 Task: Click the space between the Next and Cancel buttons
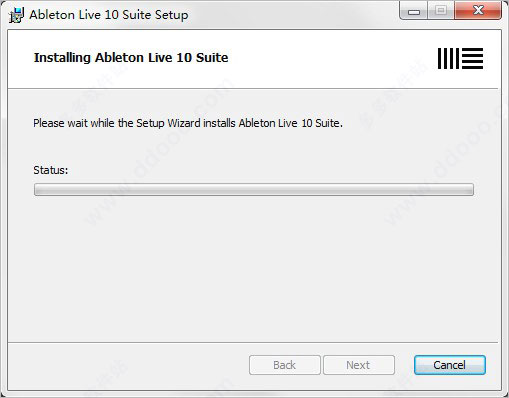click(404, 365)
